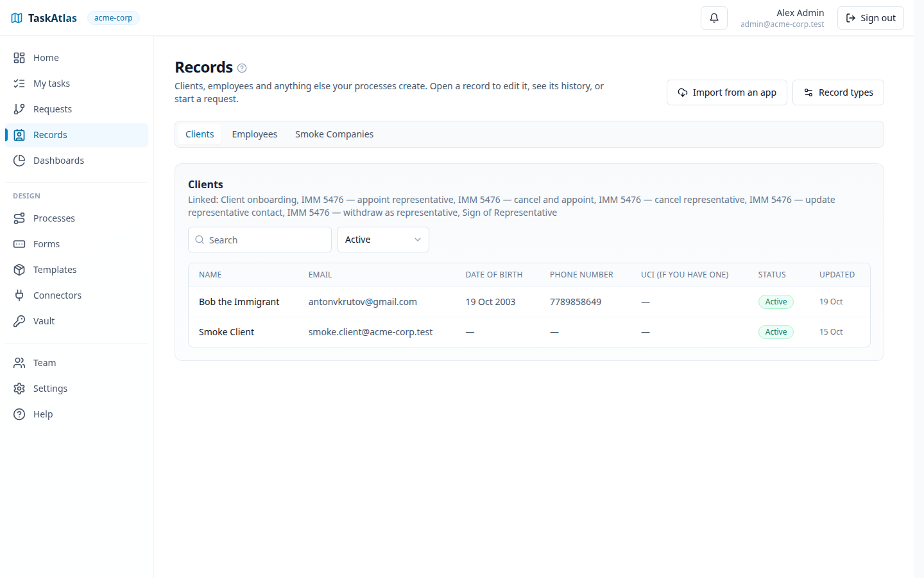Click the Alex Admin user name
This screenshot has width=924, height=578.
coord(800,13)
